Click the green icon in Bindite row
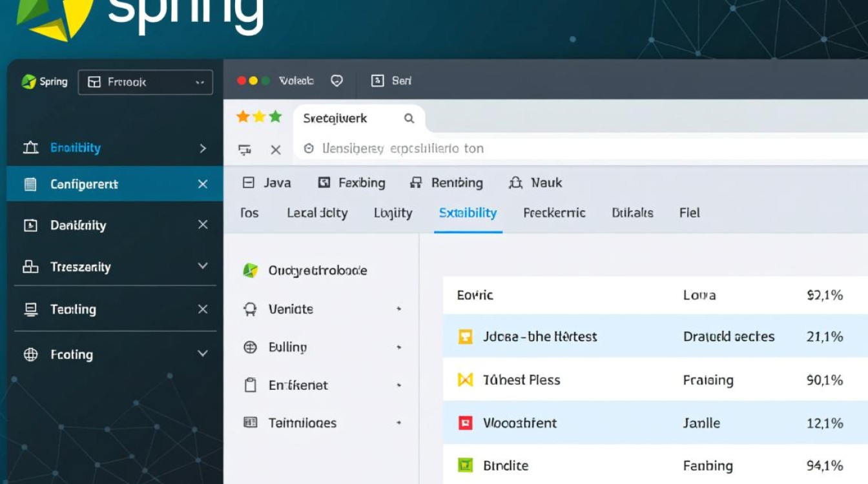The image size is (868, 484). [x=465, y=465]
